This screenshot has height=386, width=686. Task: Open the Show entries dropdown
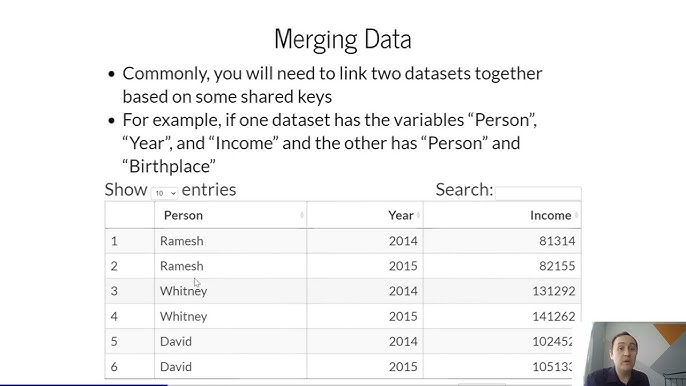[x=164, y=193]
